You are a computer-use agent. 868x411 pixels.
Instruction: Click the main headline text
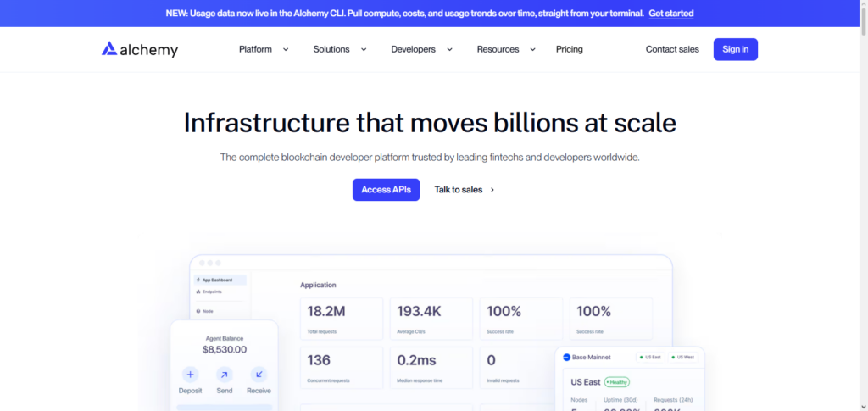pos(430,123)
